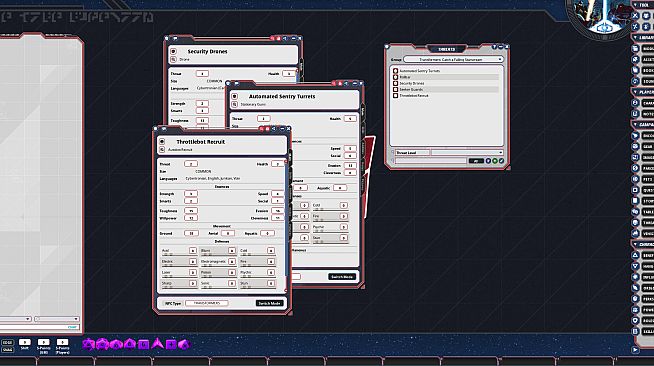Click Health value field on Throttlebot sheet
The image size is (654, 366).
pos(277,164)
